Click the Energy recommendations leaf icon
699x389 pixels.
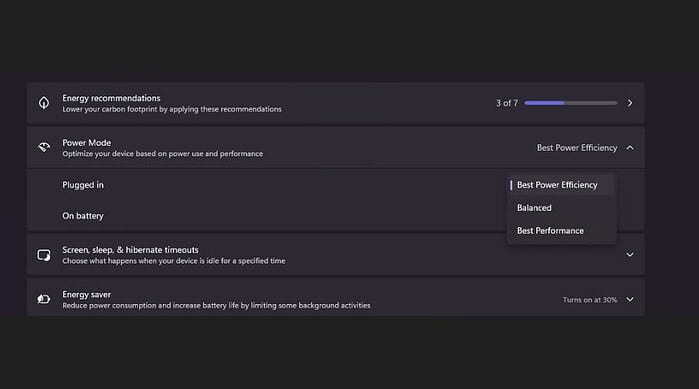coord(44,103)
